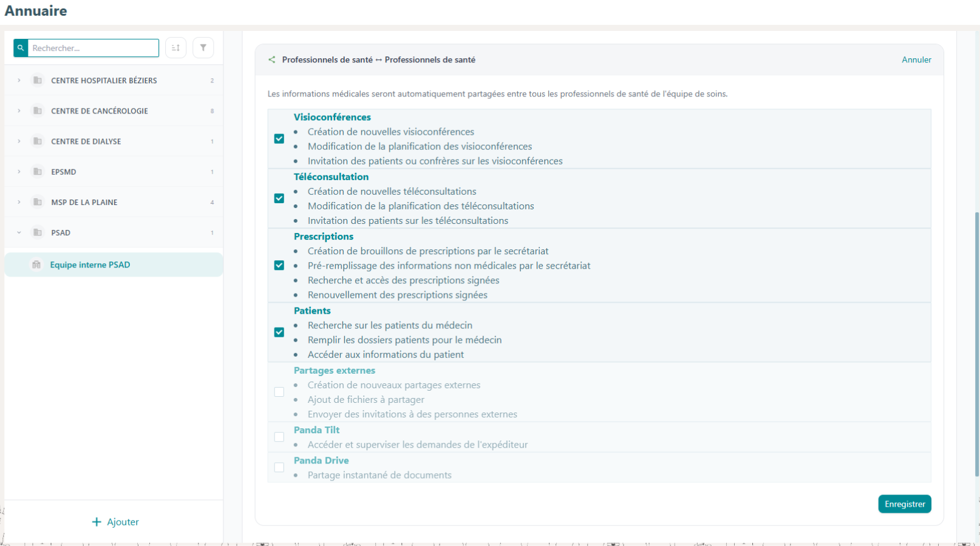Uncheck the Prescriptions permission checkbox
Screen dimensions: 980x546
coord(279,266)
